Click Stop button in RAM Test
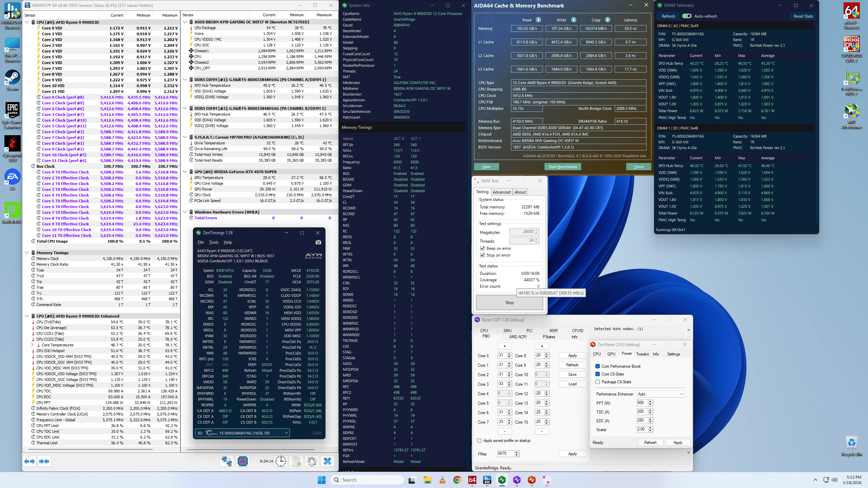 (509, 303)
